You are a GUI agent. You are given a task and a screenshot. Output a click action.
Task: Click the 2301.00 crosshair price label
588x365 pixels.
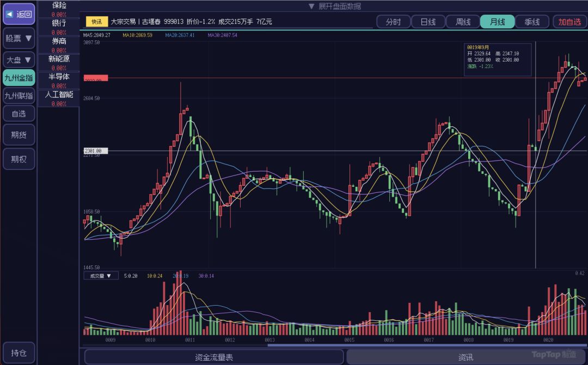click(x=96, y=151)
